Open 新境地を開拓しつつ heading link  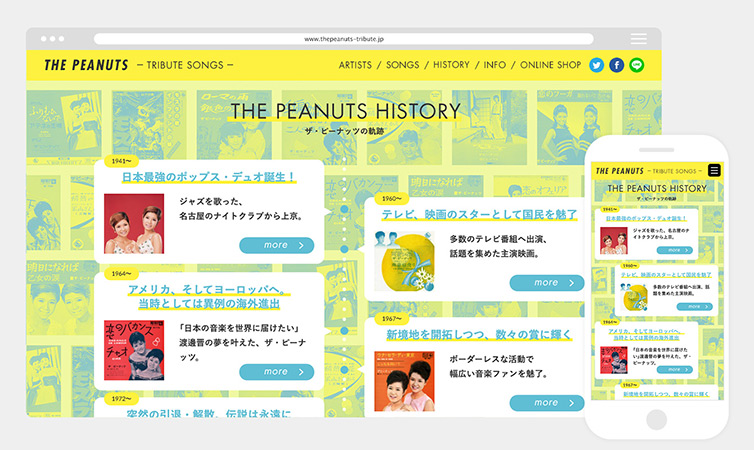[479, 335]
